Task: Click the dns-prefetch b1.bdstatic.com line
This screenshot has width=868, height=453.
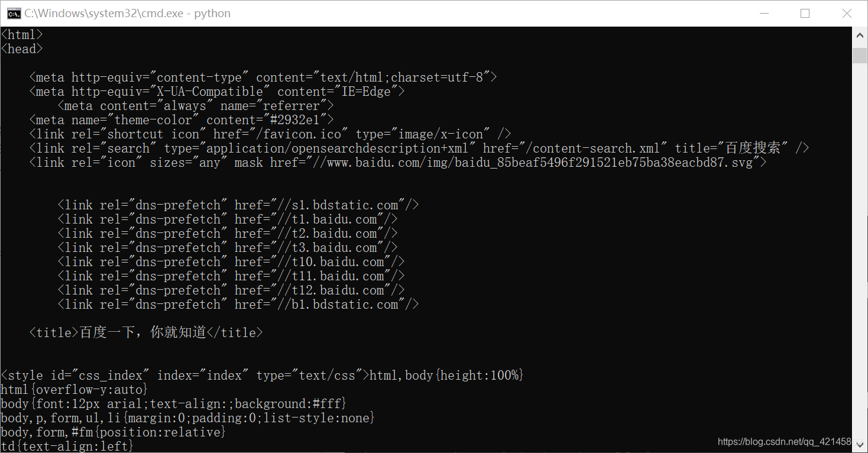Action: [x=238, y=305]
